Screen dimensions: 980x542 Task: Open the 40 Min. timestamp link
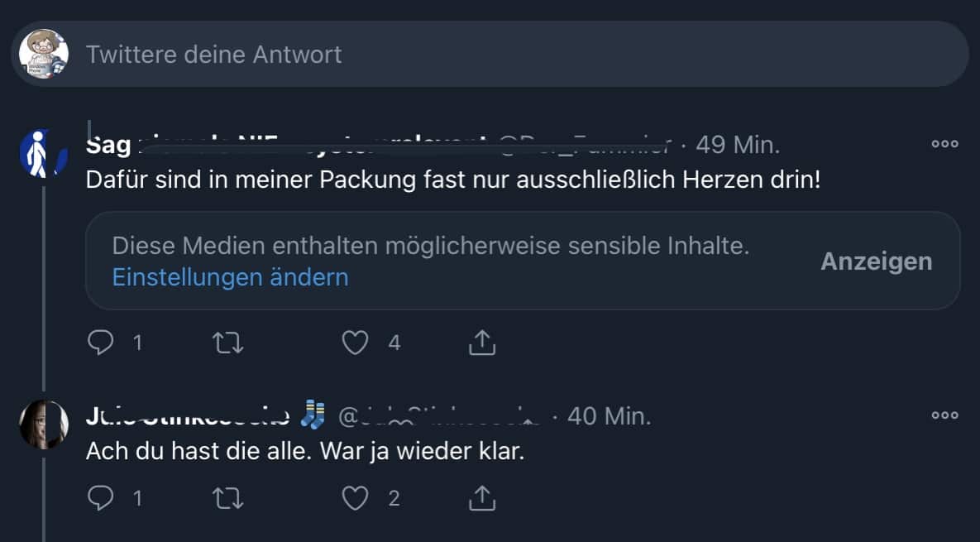click(610, 416)
